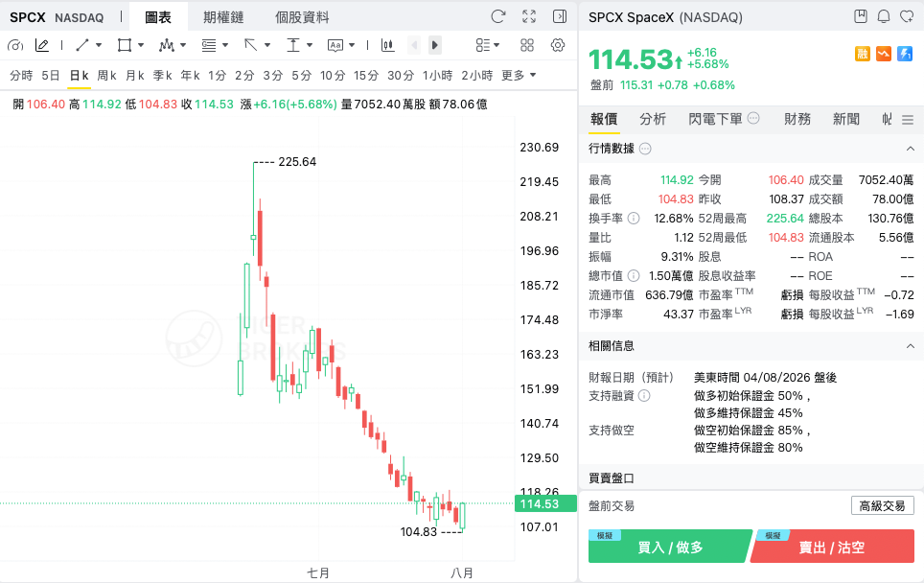Select the 1小時 timeframe
924x583 pixels.
(x=438, y=76)
